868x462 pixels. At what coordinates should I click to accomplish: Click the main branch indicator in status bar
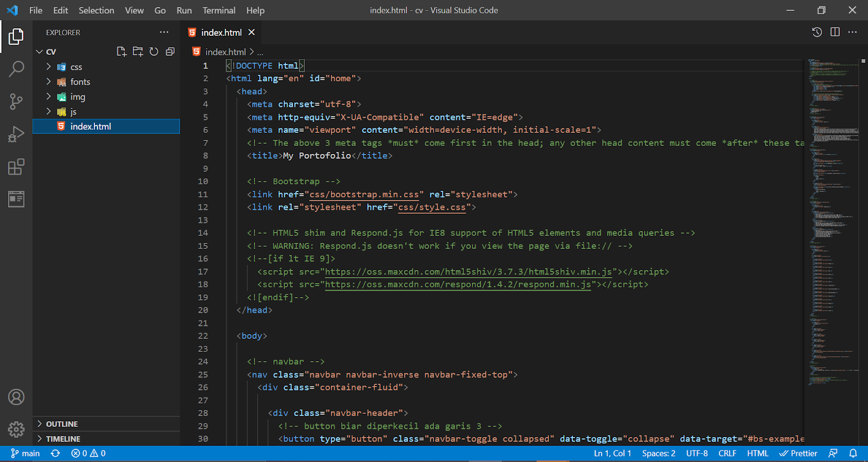pyautogui.click(x=25, y=453)
